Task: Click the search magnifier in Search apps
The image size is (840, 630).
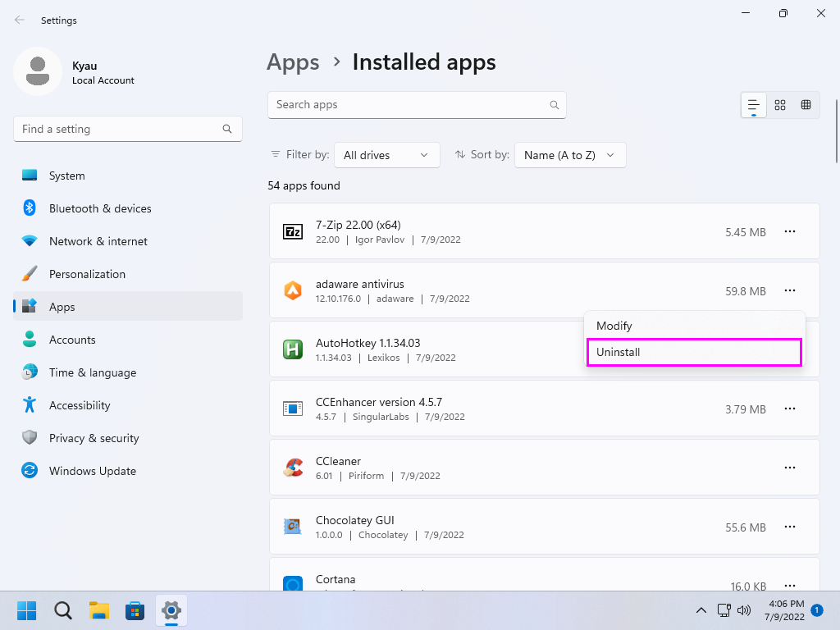Action: click(x=555, y=105)
